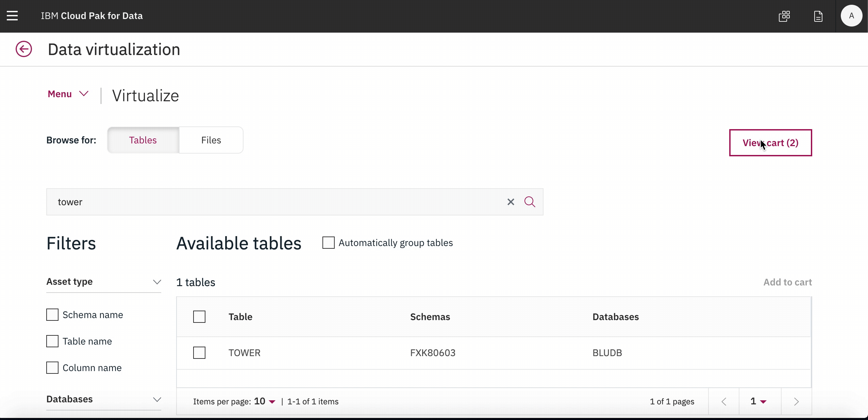
Task: Click View cart (2) button
Action: [770, 143]
